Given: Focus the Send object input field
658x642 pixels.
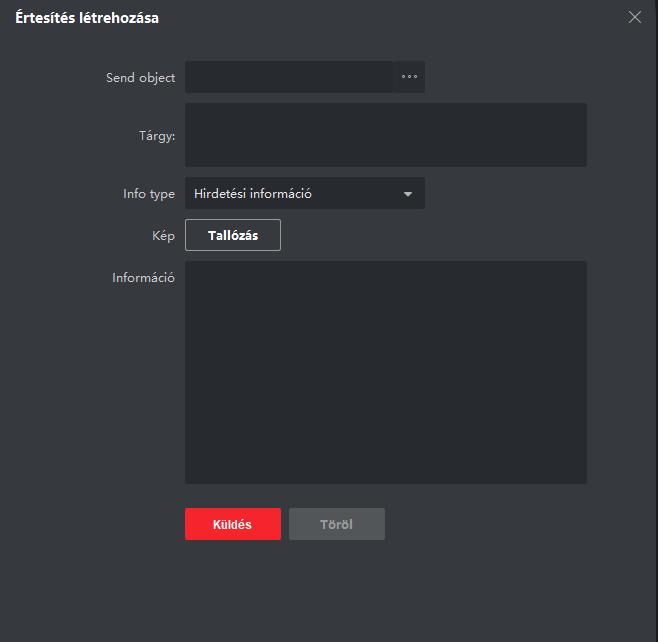Looking at the screenshot, I should click(290, 77).
